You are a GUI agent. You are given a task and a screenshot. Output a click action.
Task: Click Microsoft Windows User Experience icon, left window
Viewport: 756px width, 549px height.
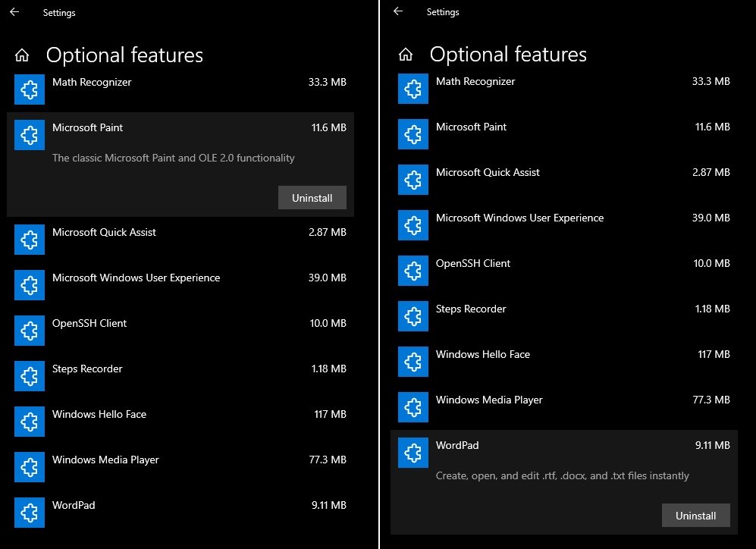click(30, 285)
